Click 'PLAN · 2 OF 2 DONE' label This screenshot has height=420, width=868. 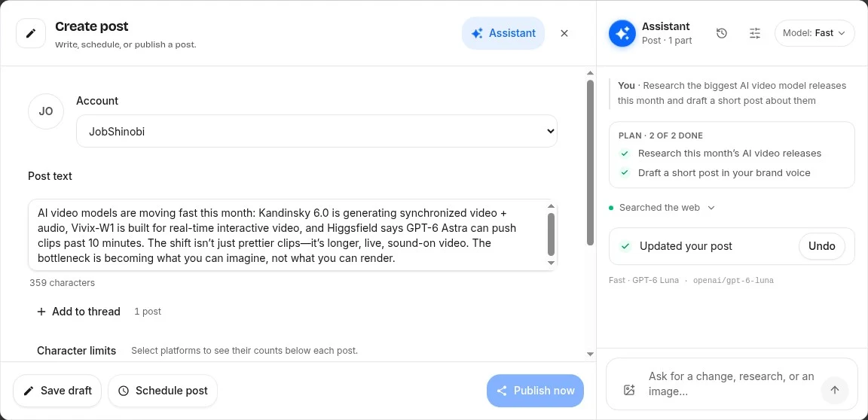pos(661,136)
